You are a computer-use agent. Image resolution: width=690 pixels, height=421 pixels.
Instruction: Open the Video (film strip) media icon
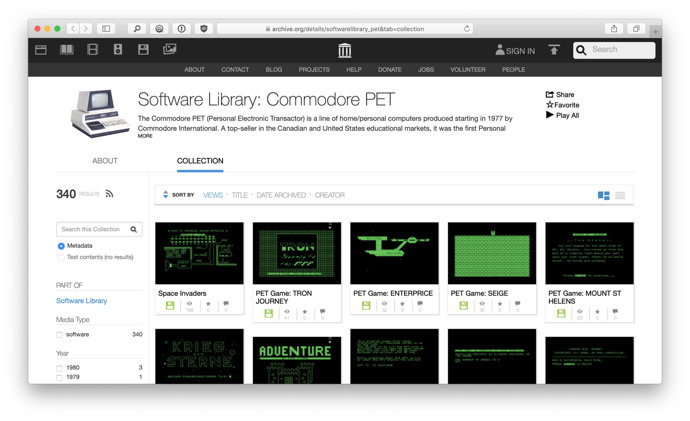(x=93, y=49)
